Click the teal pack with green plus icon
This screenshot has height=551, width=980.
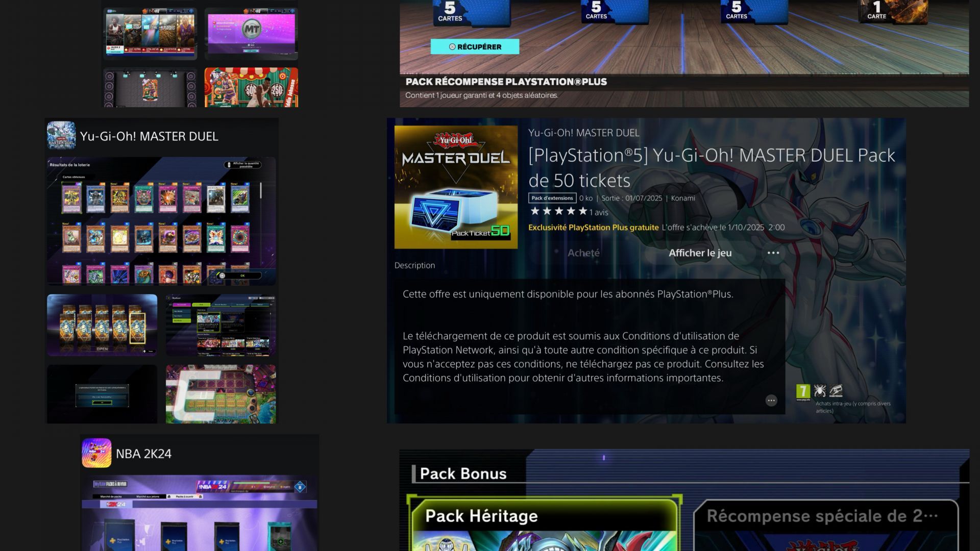click(280, 537)
